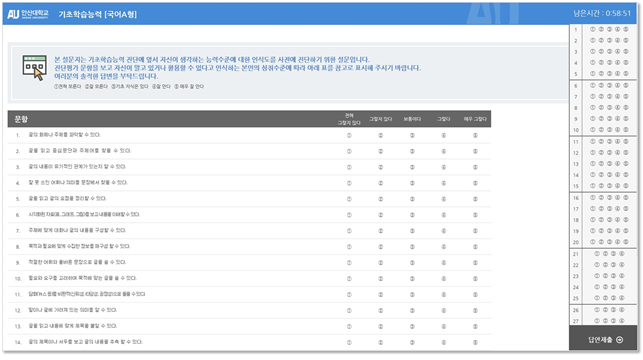Select 매우 그렇다 for question 14
Viewport: 643px width, 360px height.
pyautogui.click(x=475, y=342)
